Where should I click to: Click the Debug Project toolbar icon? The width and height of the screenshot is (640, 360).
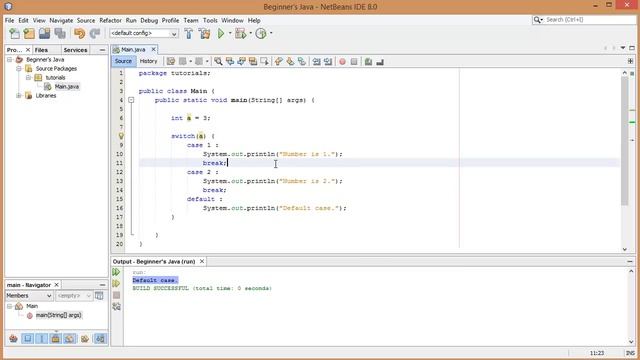pyautogui.click(x=240, y=33)
